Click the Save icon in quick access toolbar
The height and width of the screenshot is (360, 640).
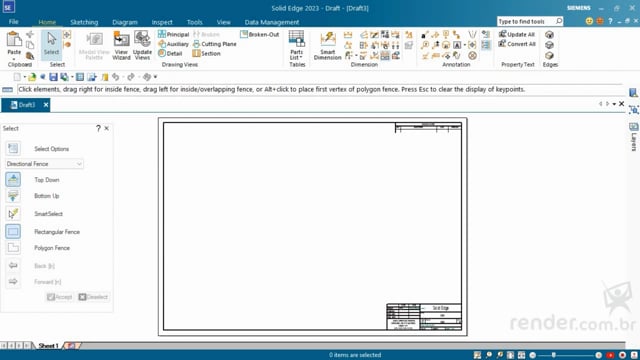[x=53, y=77]
